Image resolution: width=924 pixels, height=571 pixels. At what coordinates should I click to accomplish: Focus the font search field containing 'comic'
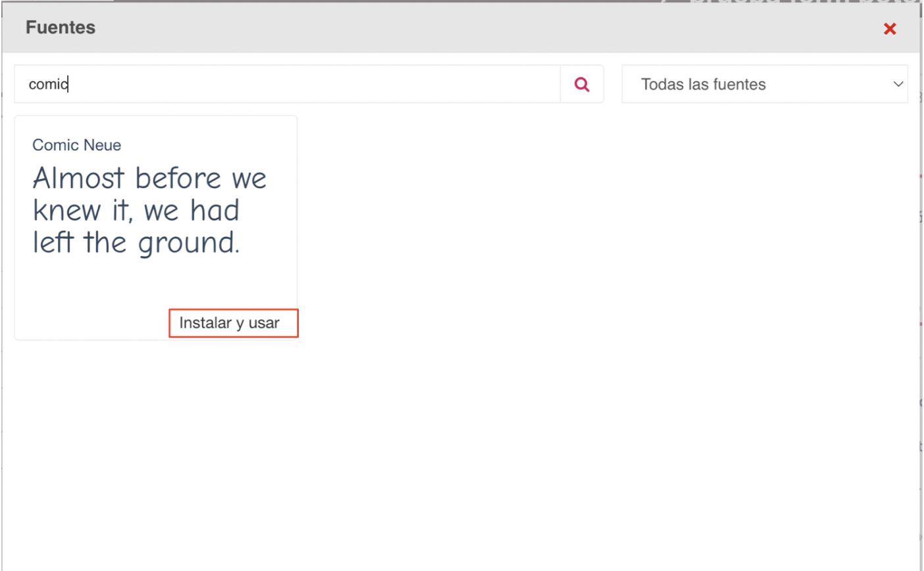pyautogui.click(x=288, y=84)
